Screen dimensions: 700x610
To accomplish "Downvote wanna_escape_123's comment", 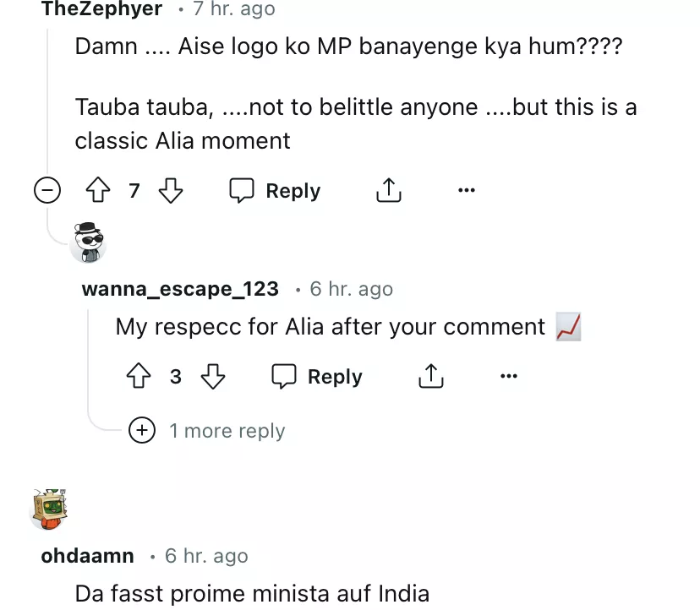I will (212, 377).
